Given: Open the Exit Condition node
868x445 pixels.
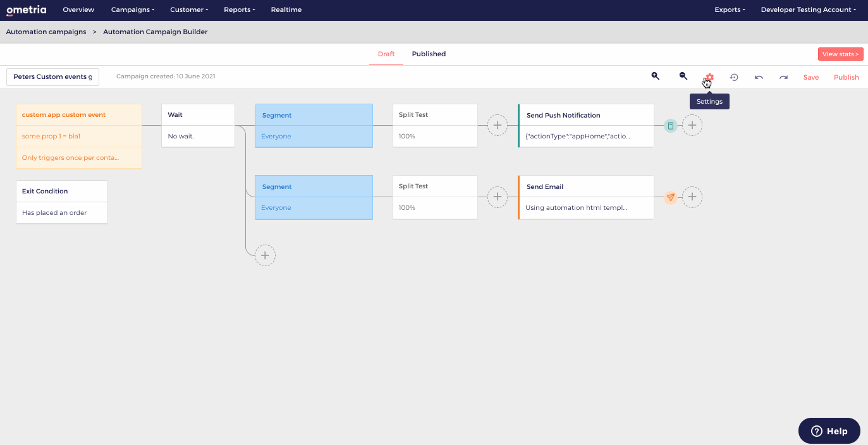Looking at the screenshot, I should point(62,202).
